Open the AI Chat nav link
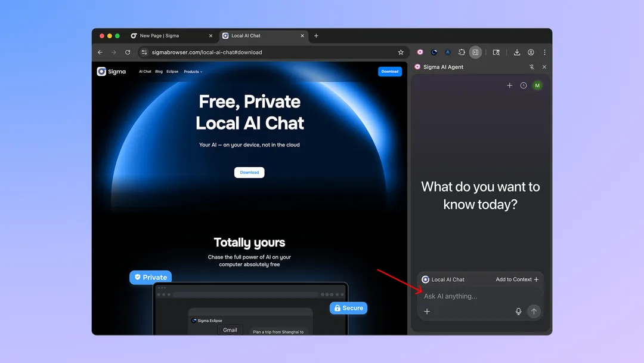 145,72
